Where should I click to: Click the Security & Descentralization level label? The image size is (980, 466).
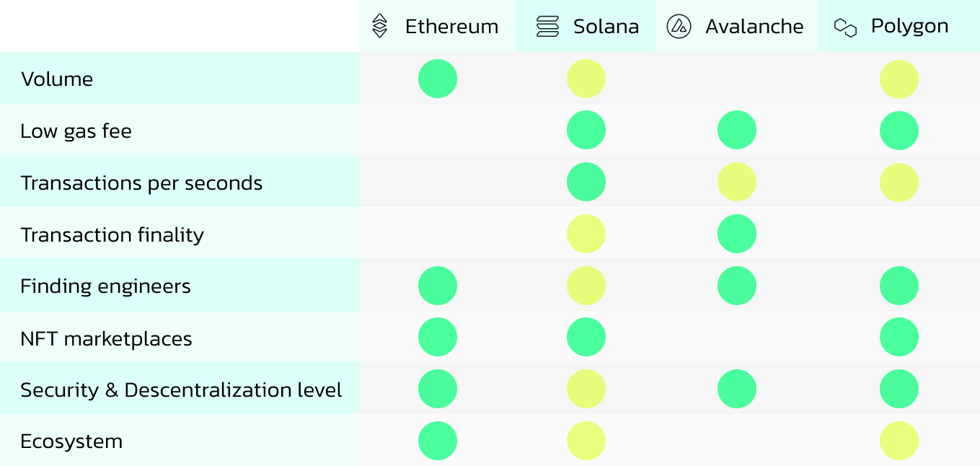tap(181, 390)
